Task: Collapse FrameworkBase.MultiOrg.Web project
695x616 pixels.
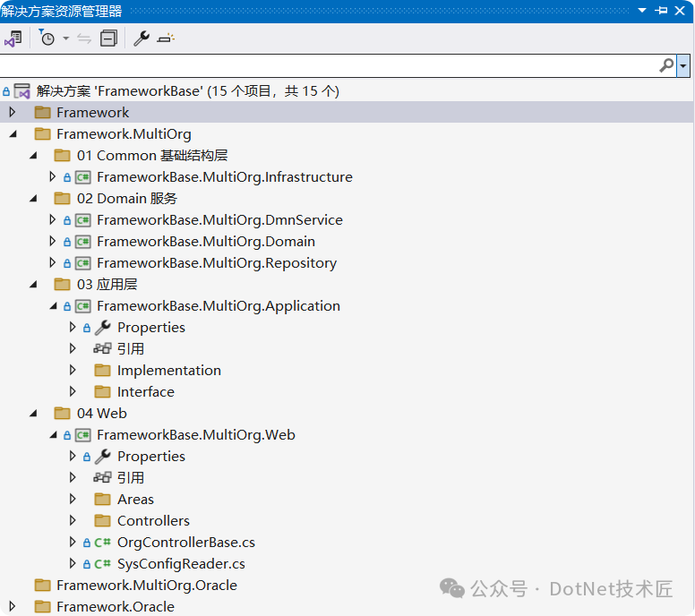Action: click(x=53, y=435)
